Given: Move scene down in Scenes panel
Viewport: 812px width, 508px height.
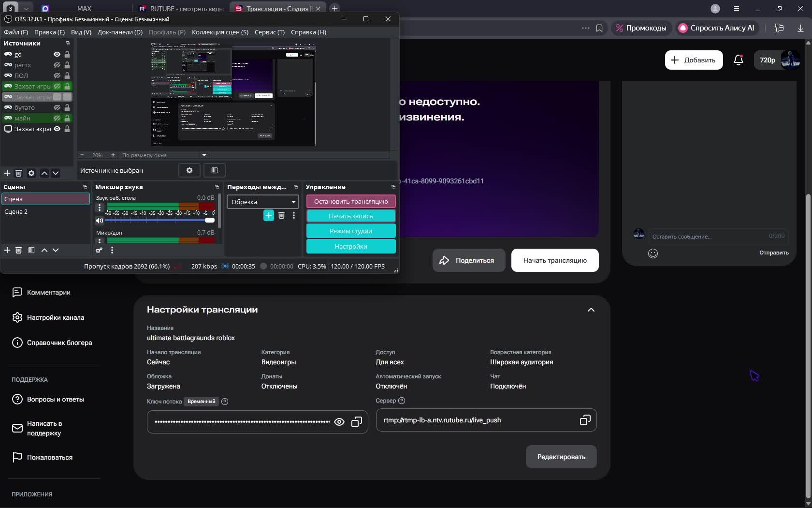Looking at the screenshot, I should click(x=56, y=250).
